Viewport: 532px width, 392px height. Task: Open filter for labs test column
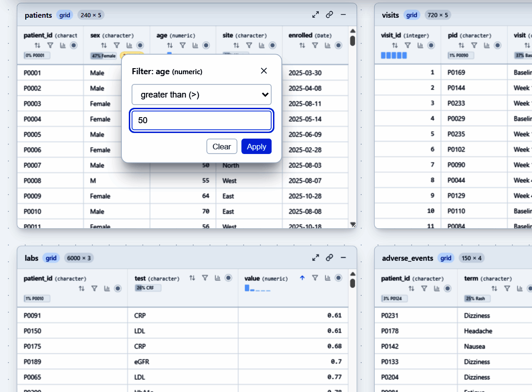205,278
